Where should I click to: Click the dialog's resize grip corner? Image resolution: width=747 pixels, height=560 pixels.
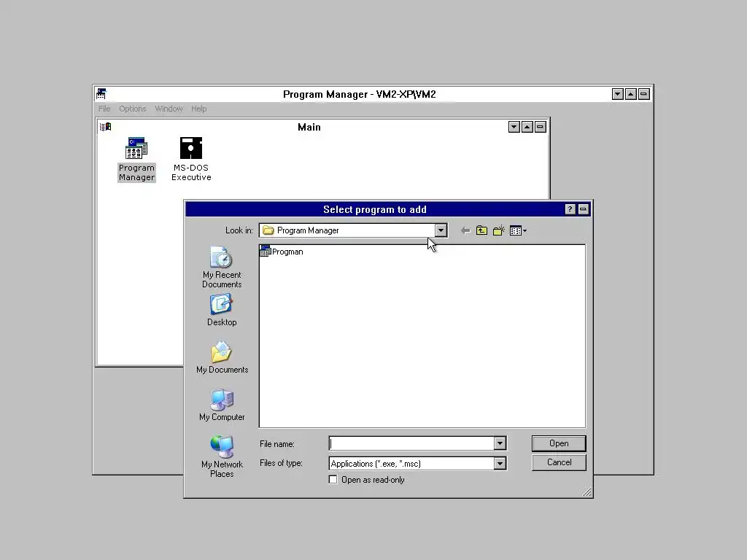587,492
